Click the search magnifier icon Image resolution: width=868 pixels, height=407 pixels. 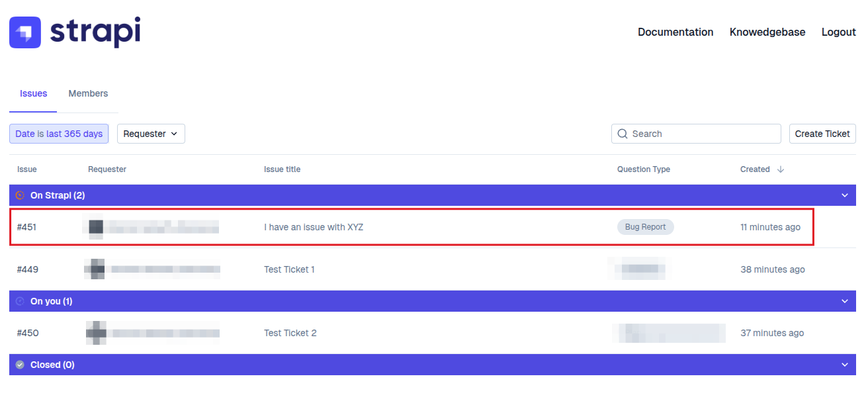(622, 134)
